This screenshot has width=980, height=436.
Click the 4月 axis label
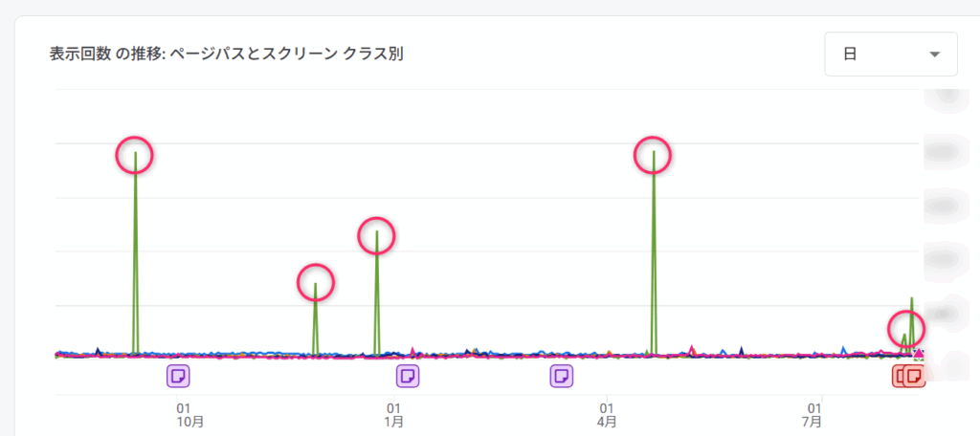pos(607,422)
